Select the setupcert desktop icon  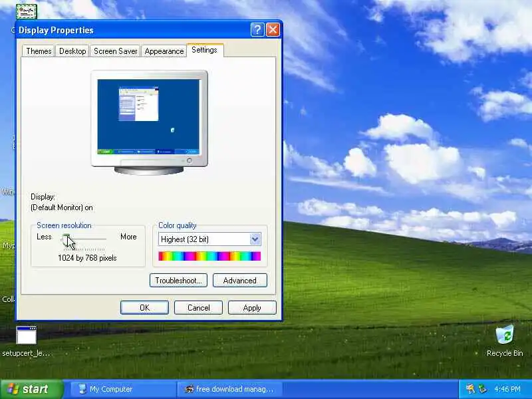[26, 341]
